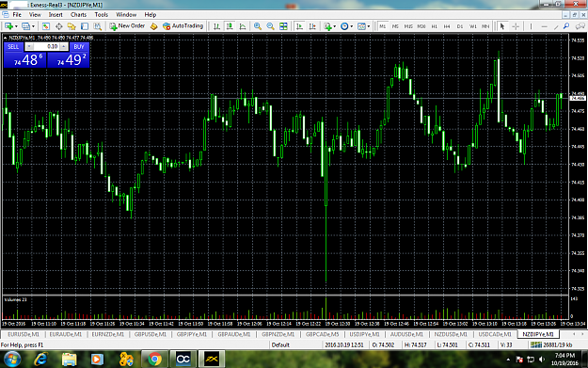
Task: Select the W1 timeframe
Action: coord(473,26)
